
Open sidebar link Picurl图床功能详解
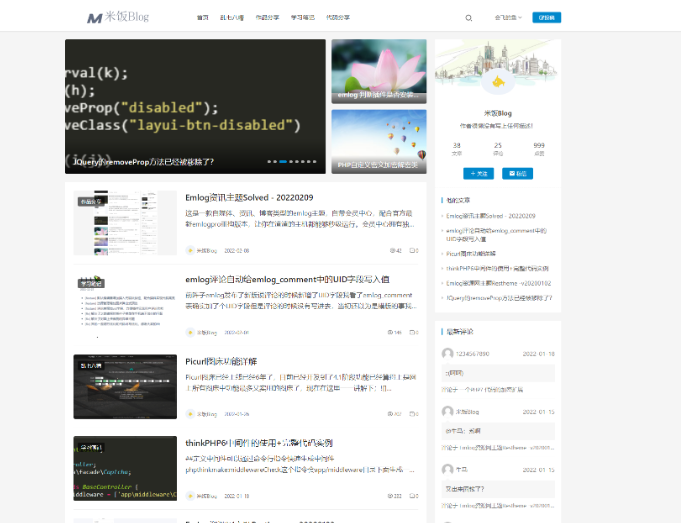pyautogui.click(x=471, y=254)
